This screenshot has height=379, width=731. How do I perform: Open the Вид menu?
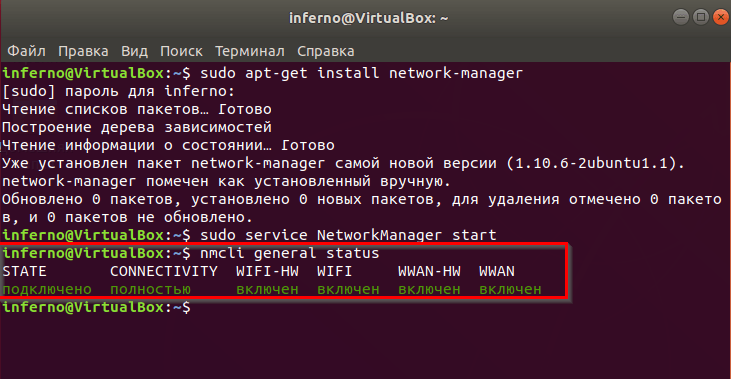coord(135,51)
